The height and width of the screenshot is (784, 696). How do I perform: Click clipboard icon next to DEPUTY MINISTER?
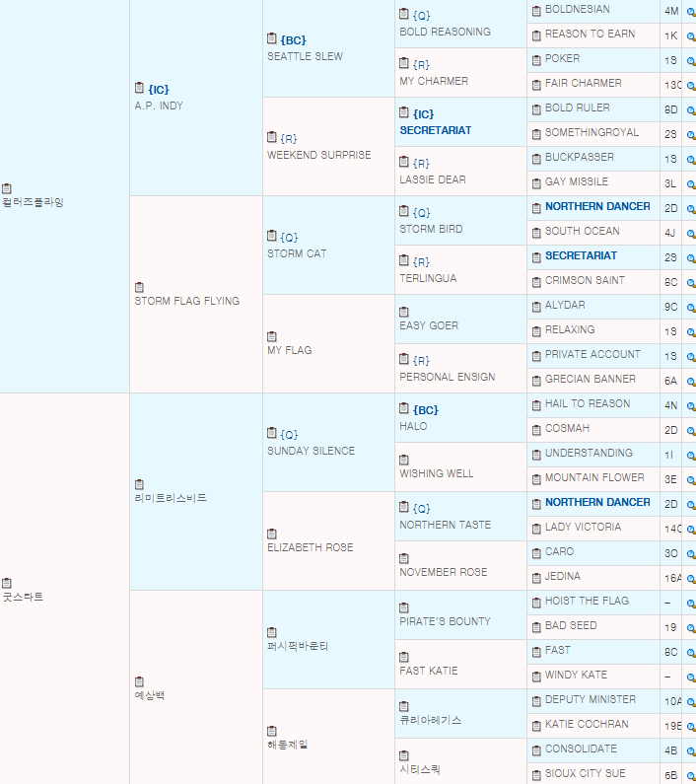click(x=536, y=701)
